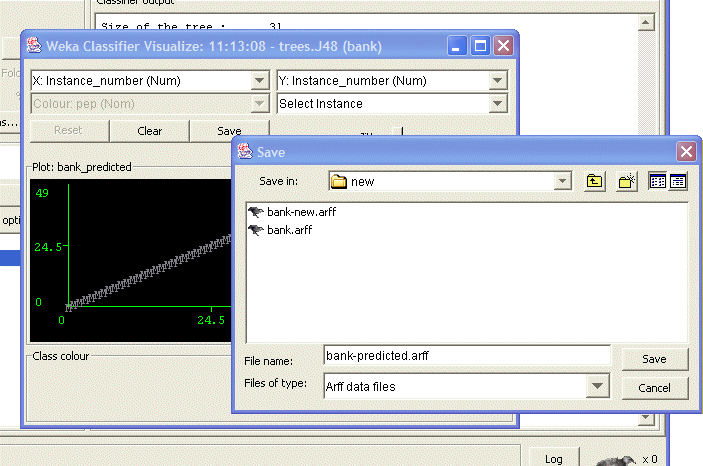Viewport: 703px width, 466px height.
Task: Switch to details view in Save dialog
Action: [677, 182]
